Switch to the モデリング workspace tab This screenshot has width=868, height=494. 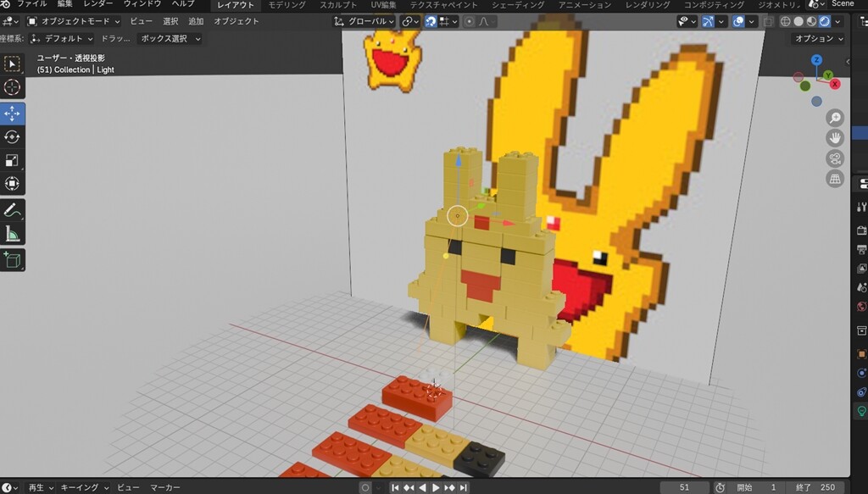point(287,5)
